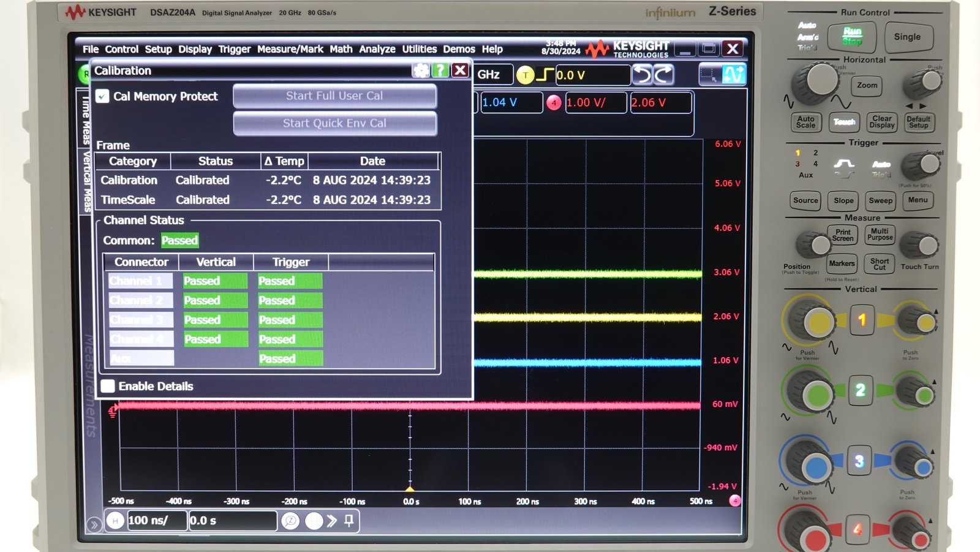Viewport: 980px width, 552px height.
Task: Click the Multi Purpose front panel button
Action: (880, 235)
